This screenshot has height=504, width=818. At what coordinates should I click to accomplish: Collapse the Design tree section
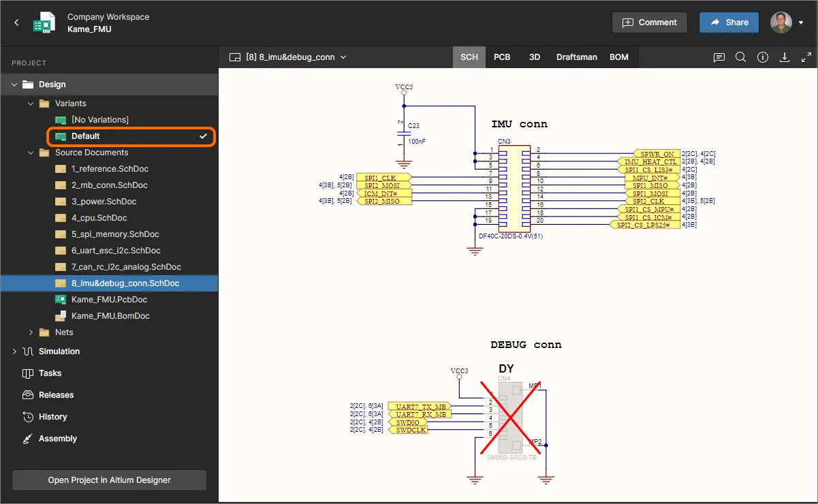click(14, 84)
